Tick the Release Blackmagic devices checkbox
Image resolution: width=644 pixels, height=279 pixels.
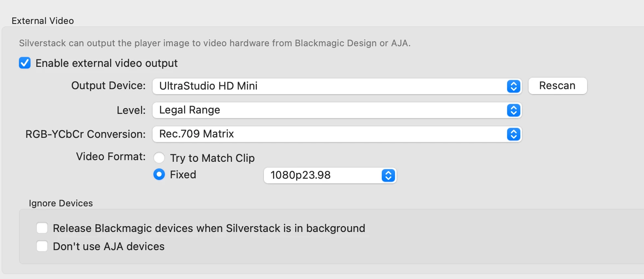(x=42, y=228)
